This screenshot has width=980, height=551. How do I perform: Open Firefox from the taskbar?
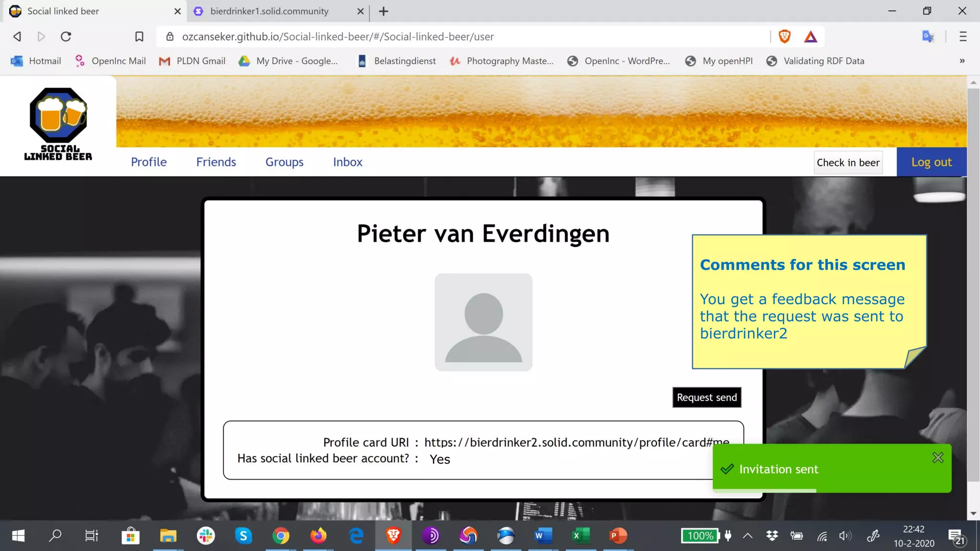[x=318, y=536]
